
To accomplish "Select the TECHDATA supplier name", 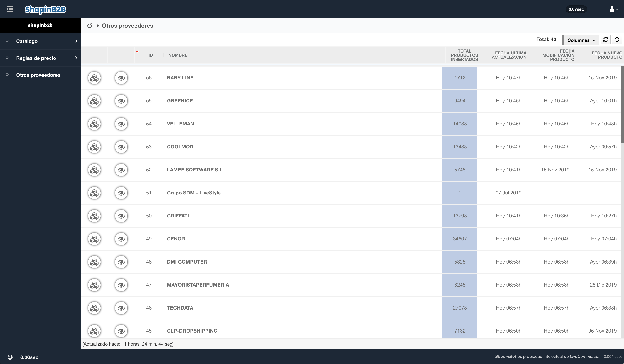I will click(x=180, y=308).
